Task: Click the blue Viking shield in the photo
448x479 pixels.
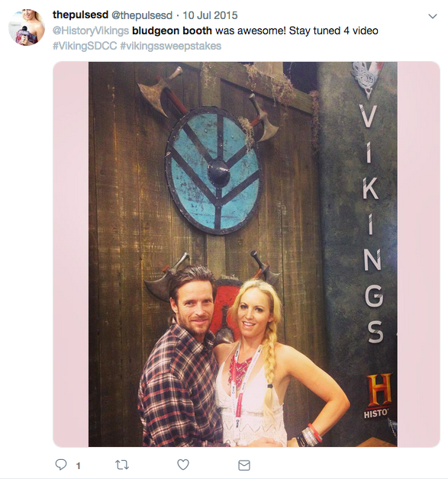Action: pos(213,171)
